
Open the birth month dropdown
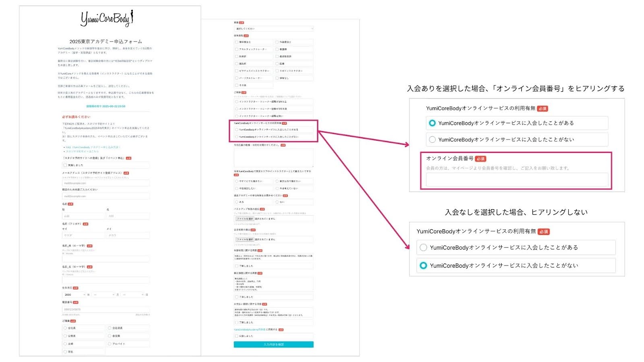point(103,295)
